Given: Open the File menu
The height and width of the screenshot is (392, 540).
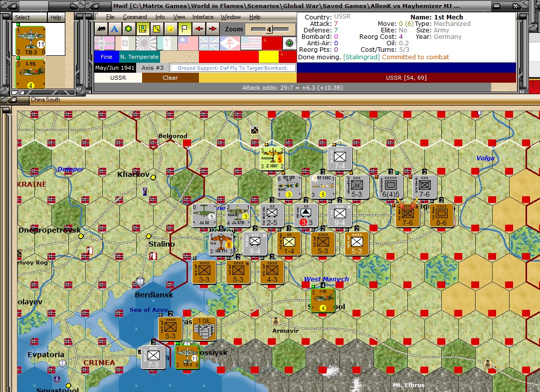Looking at the screenshot, I should (110, 17).
